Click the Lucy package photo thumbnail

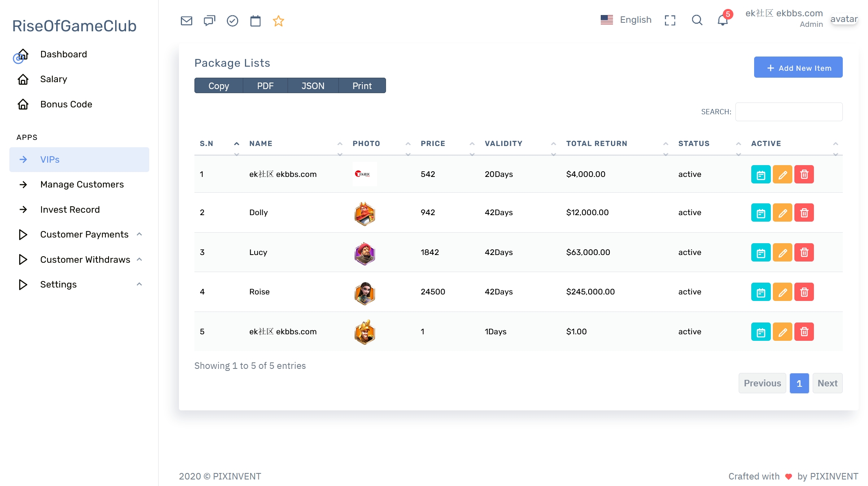tap(364, 253)
